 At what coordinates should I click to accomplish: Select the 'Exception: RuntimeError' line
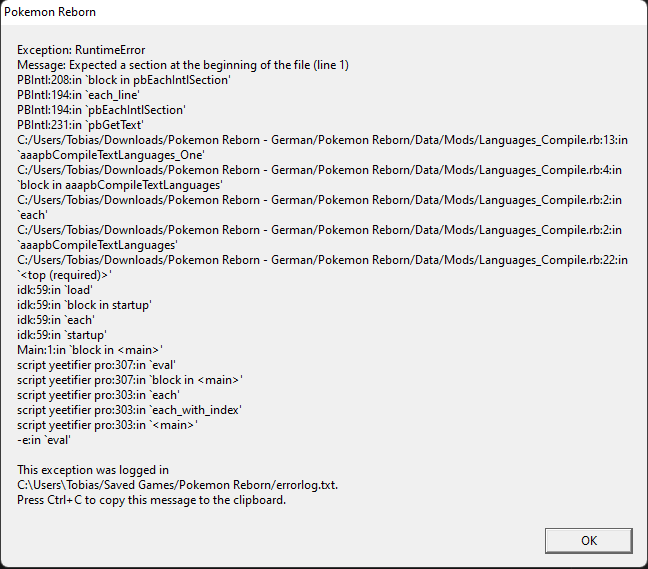pos(81,50)
